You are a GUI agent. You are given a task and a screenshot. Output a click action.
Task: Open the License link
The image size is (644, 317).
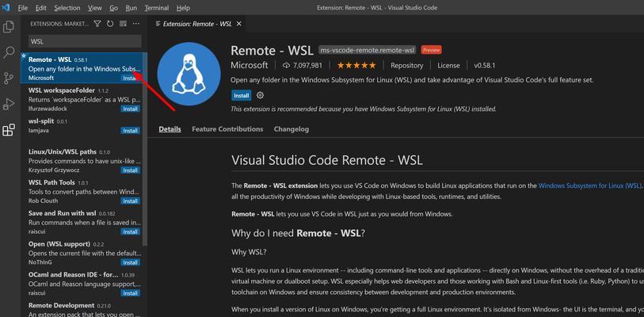pos(448,65)
